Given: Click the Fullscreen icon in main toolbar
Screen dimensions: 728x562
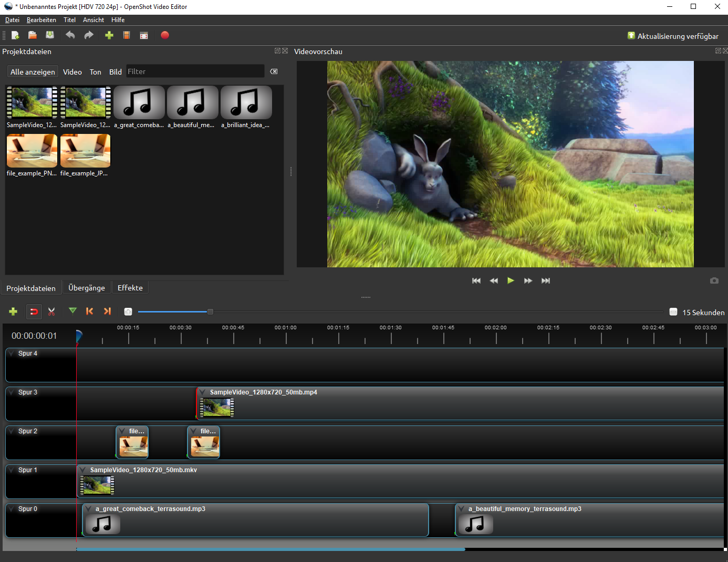Looking at the screenshot, I should point(144,35).
